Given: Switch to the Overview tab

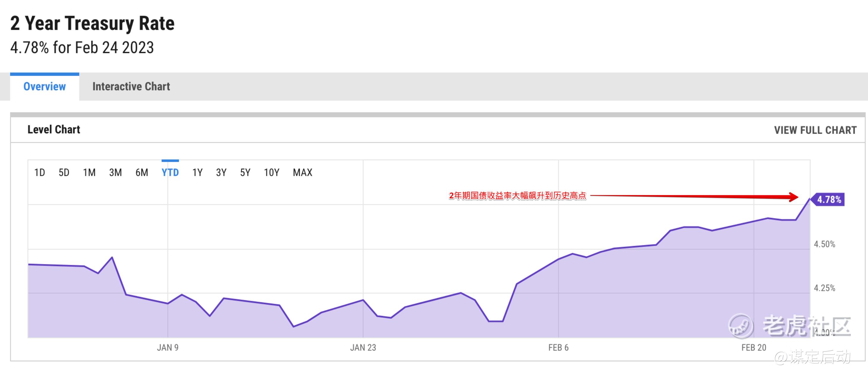Looking at the screenshot, I should point(44,87).
